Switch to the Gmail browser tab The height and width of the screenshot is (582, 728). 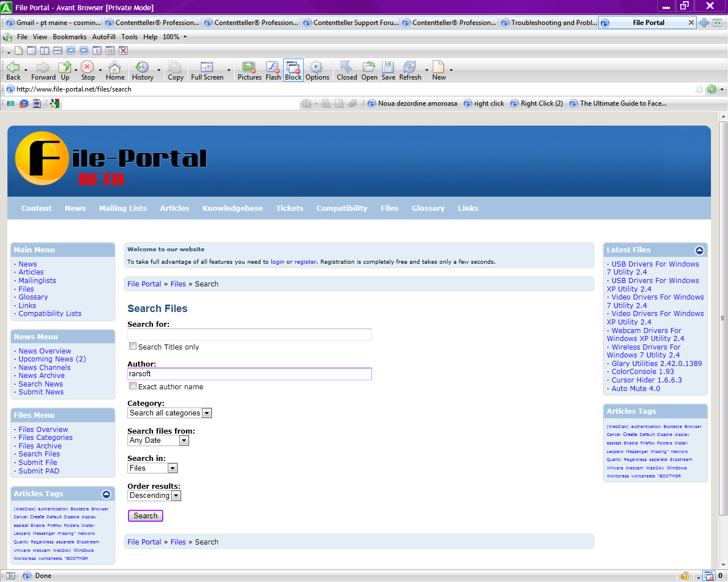click(x=53, y=23)
